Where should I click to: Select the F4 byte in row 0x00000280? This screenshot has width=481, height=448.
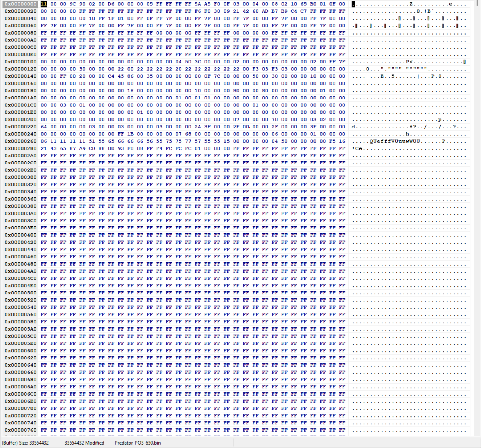click(x=159, y=148)
